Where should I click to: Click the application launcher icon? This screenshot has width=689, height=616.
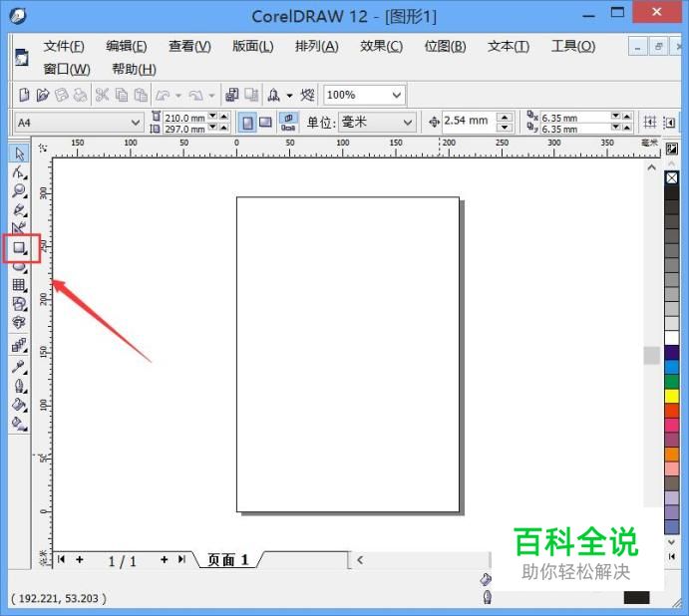[274, 95]
